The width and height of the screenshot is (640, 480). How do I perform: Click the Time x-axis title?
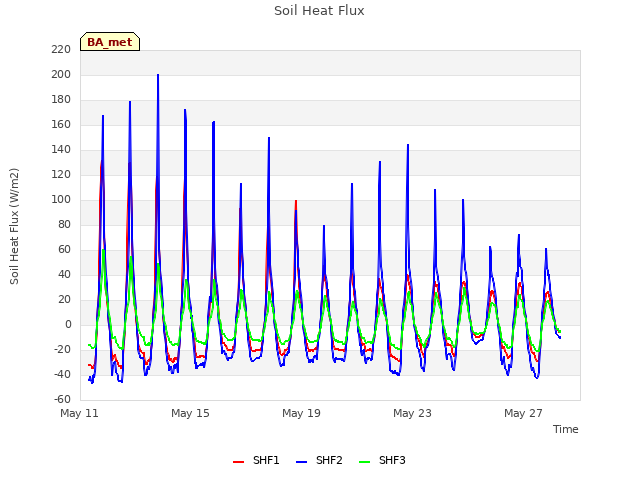(x=565, y=429)
